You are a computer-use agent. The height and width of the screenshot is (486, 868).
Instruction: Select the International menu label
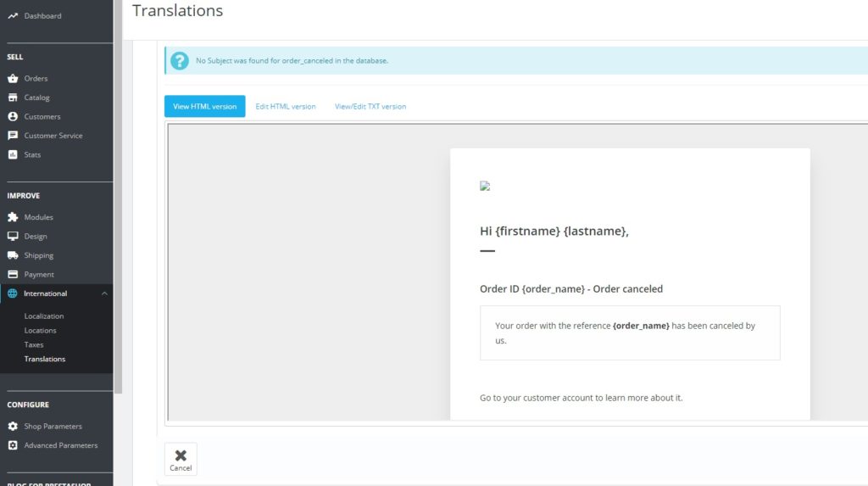tap(46, 293)
